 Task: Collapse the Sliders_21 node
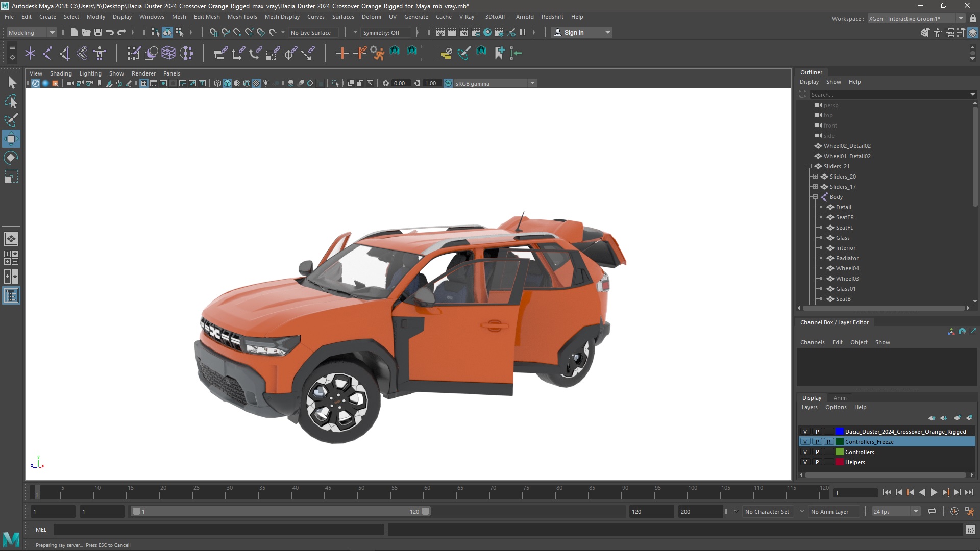click(x=809, y=166)
